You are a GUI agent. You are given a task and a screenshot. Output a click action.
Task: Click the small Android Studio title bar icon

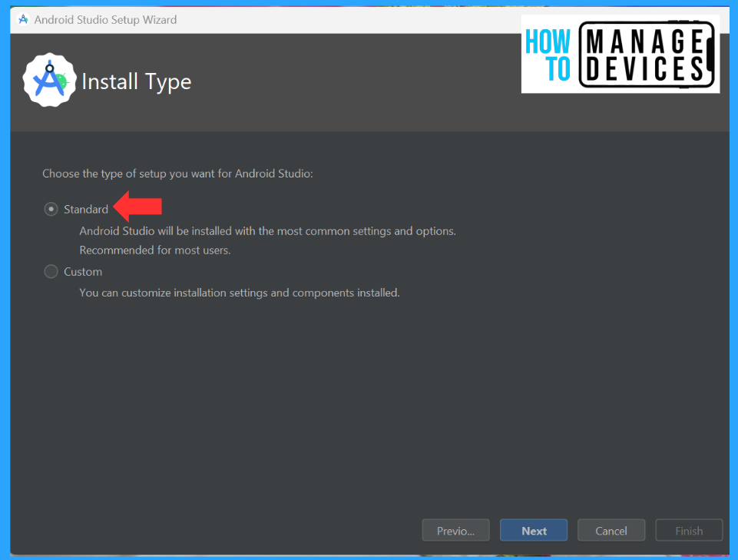23,20
